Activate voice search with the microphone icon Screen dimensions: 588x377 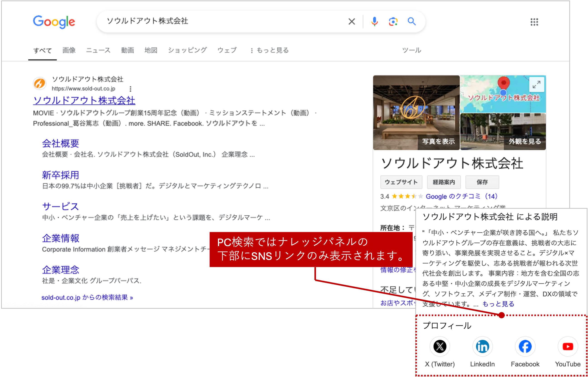(x=375, y=21)
